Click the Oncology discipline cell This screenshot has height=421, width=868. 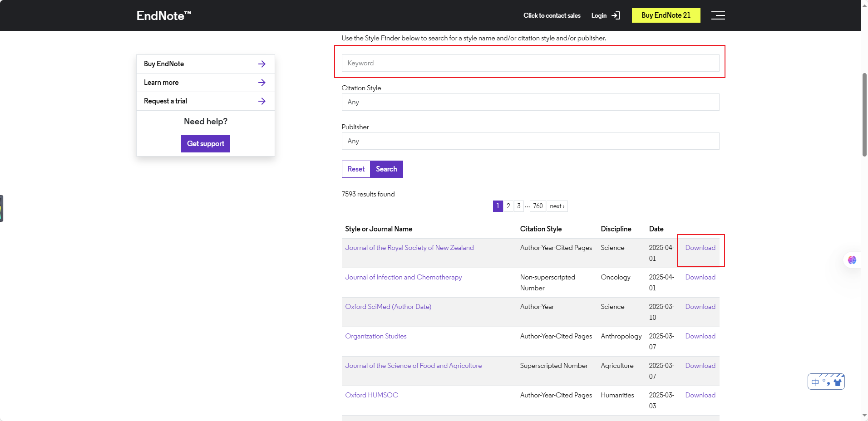click(616, 277)
